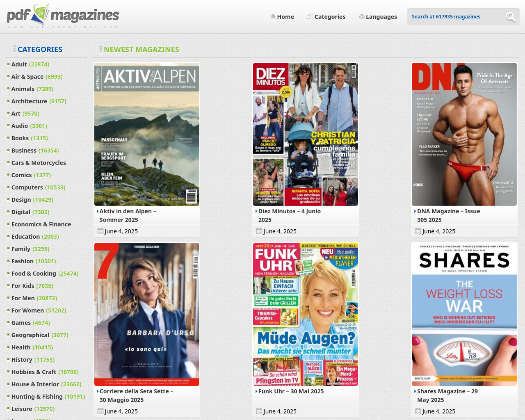Click calendar icon under DNA Magazine
The height and width of the screenshot is (420, 525).
(418, 231)
